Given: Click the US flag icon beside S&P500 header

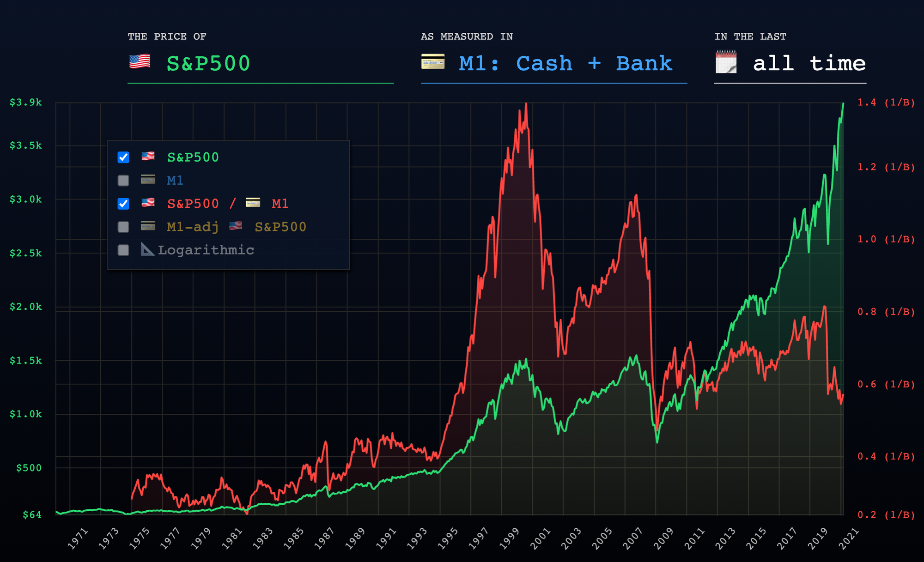Looking at the screenshot, I should tap(140, 62).
